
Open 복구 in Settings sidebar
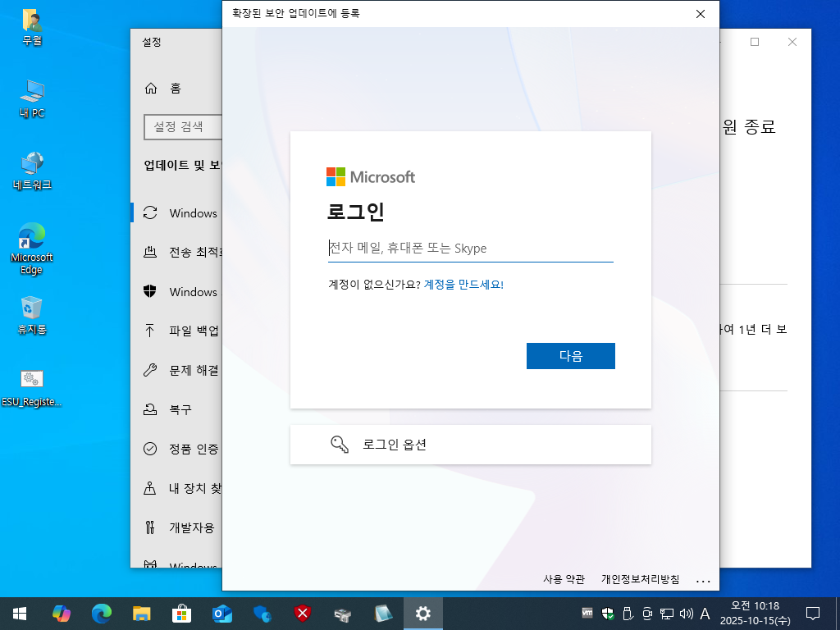pyautogui.click(x=177, y=410)
